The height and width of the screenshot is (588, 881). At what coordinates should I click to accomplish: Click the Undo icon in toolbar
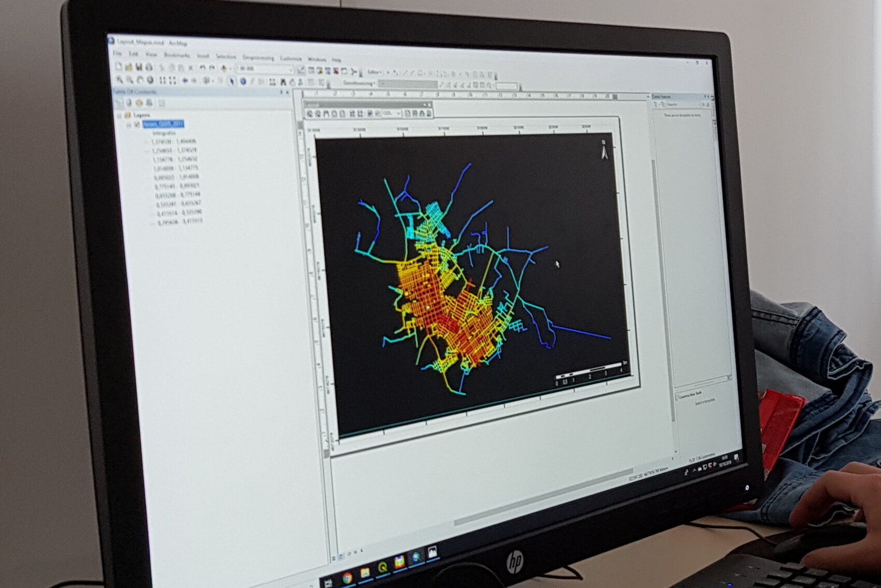coord(202,68)
